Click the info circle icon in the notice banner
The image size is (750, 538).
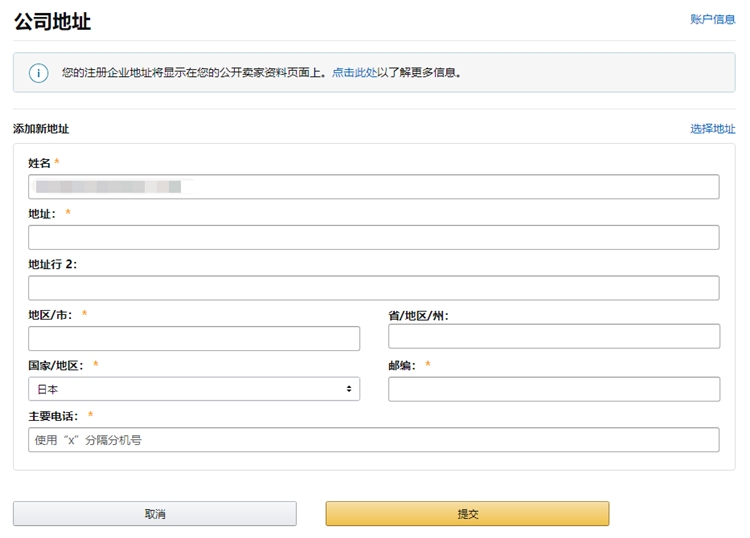coord(38,73)
